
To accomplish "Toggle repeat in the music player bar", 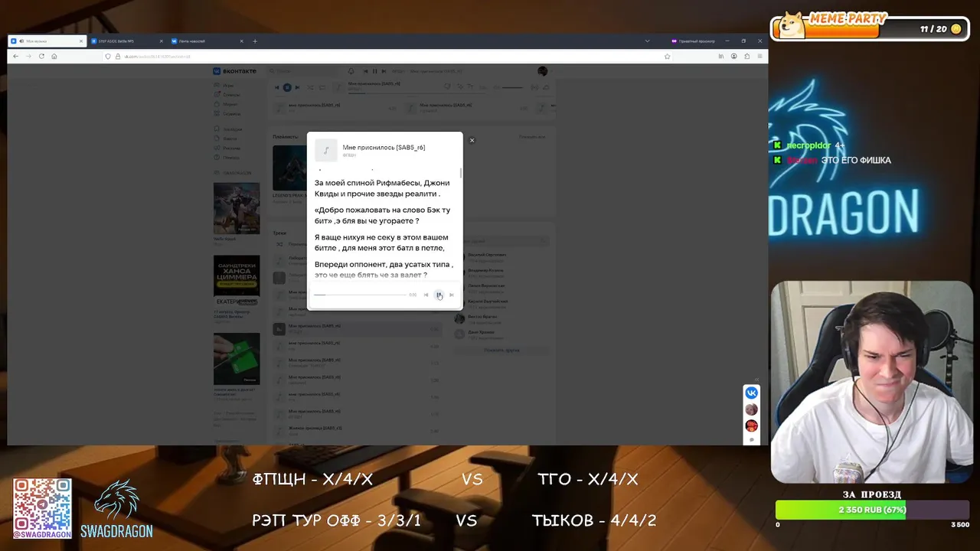I will click(322, 87).
